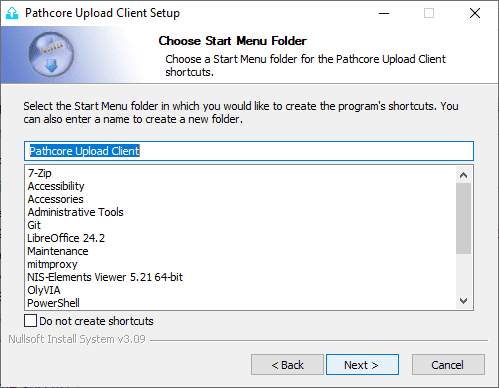
Task: Click the Next > button
Action: point(362,365)
